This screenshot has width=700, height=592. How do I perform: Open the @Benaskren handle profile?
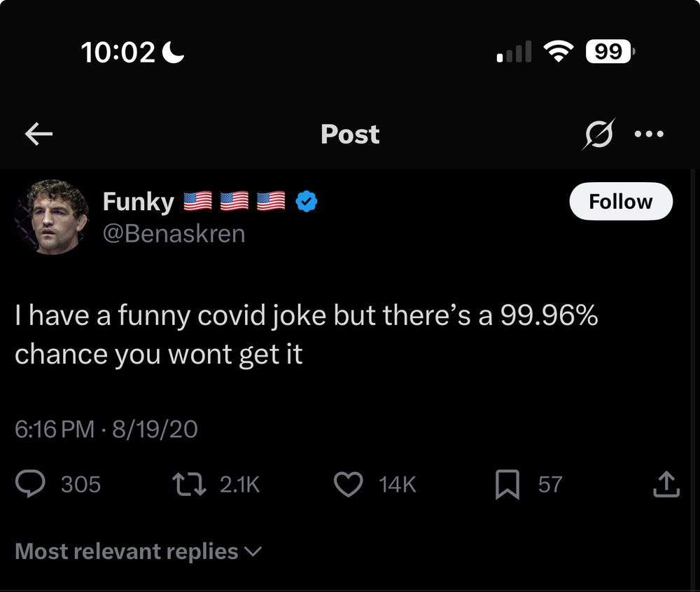click(174, 233)
